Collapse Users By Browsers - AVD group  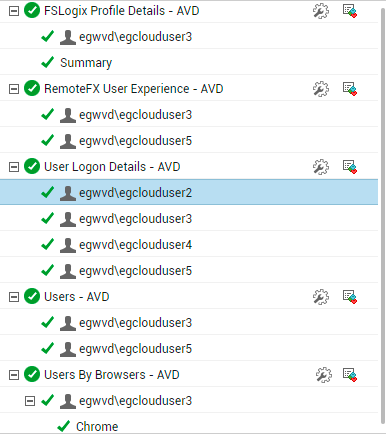coord(14,375)
